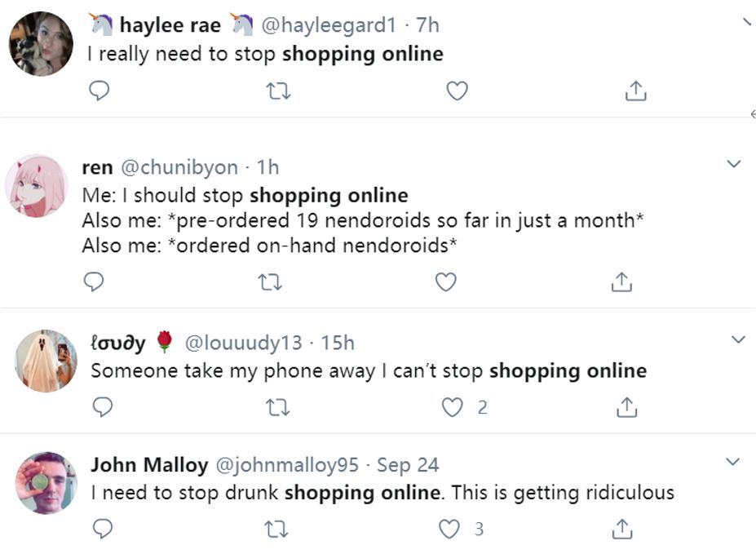The width and height of the screenshot is (756, 554).
Task: Retweet the louuudy13 tweet
Action: [278, 407]
